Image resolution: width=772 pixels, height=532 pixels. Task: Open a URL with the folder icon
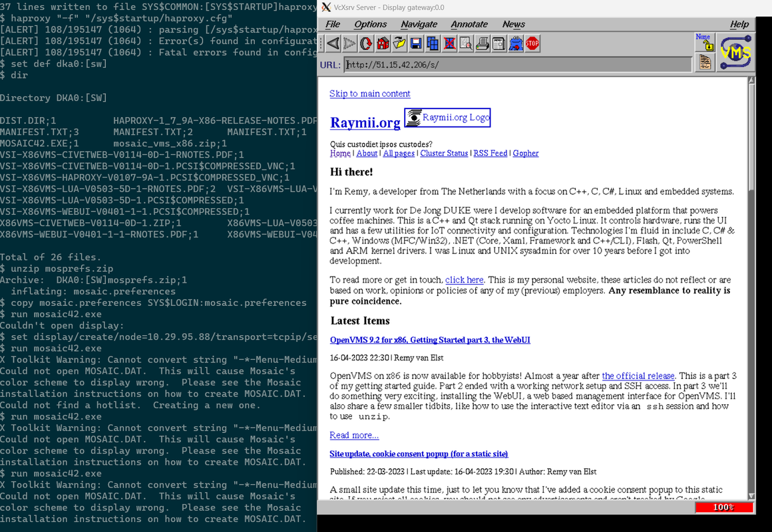coord(399,44)
